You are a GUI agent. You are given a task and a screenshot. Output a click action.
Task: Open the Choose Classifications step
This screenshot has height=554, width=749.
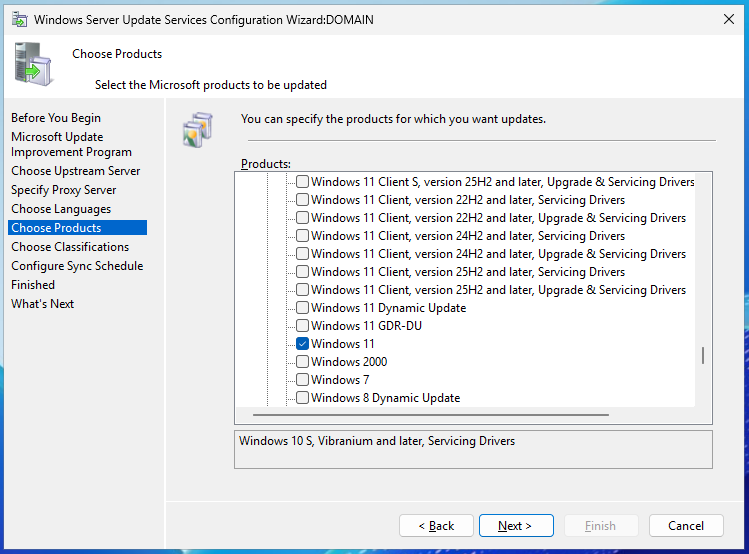coord(70,247)
